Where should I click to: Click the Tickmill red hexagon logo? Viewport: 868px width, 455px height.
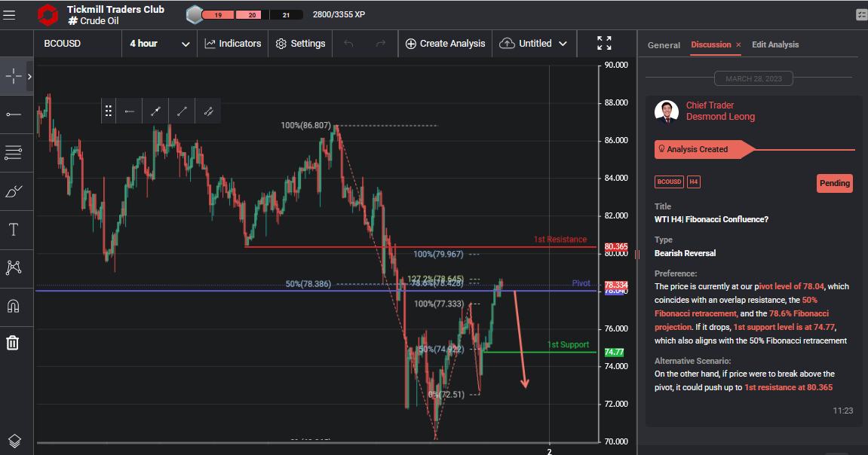[48, 15]
